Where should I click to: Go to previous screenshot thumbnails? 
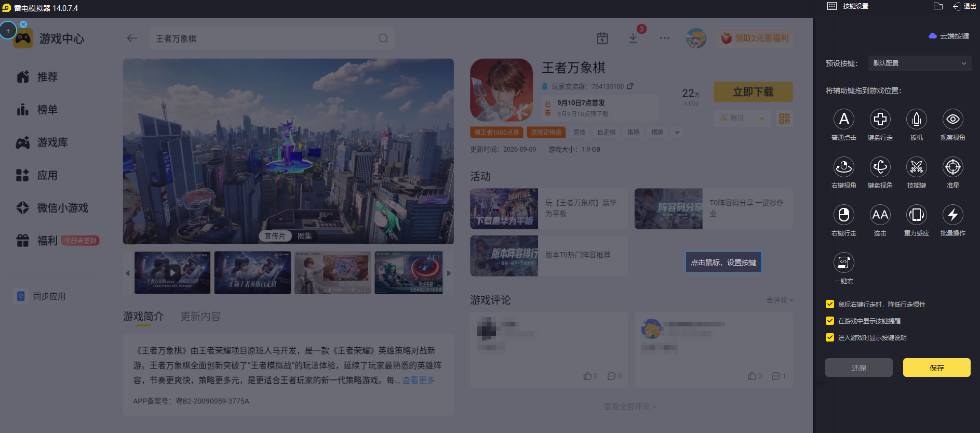coord(128,273)
